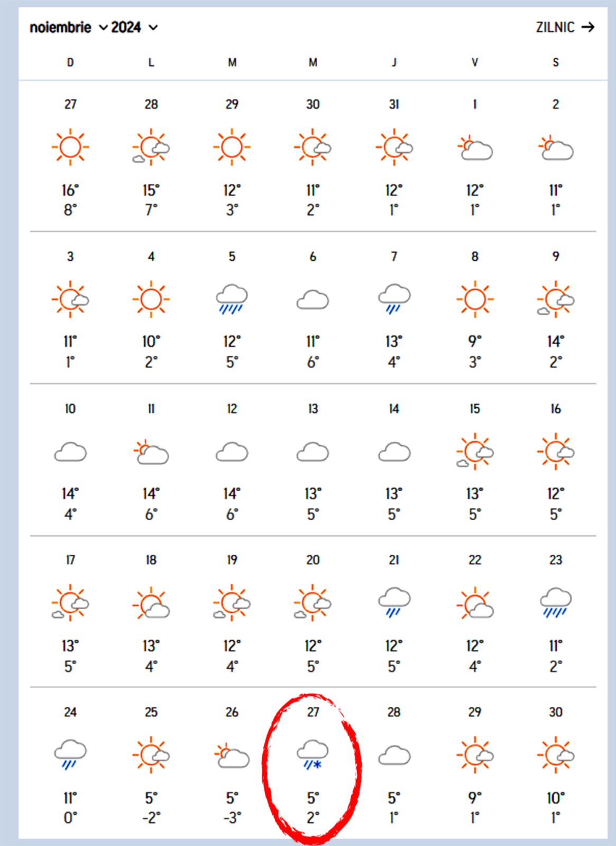
Task: Click the cloudy icon on day 6
Action: pyautogui.click(x=312, y=300)
